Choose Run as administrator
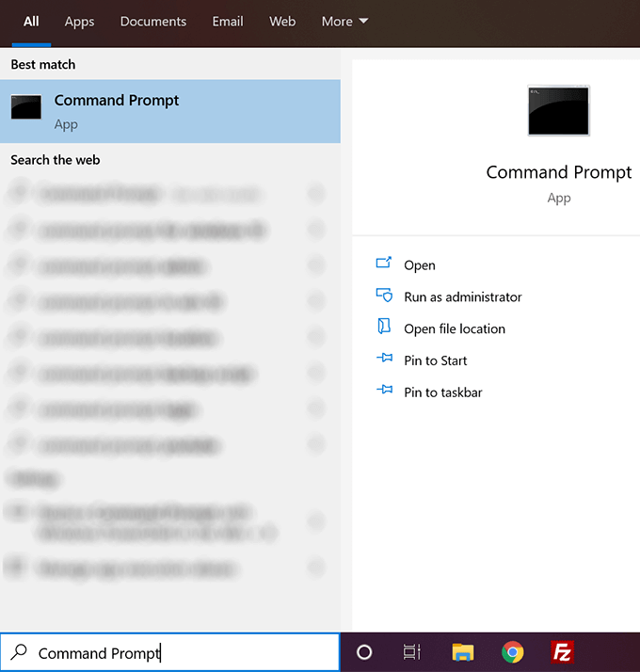Viewport: 640px width, 672px height. [462, 296]
